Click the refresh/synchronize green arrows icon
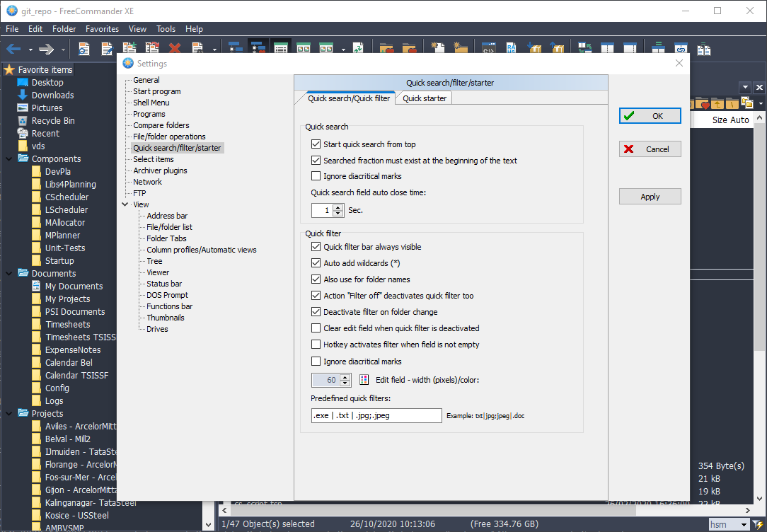The image size is (767, 532). coord(359,48)
